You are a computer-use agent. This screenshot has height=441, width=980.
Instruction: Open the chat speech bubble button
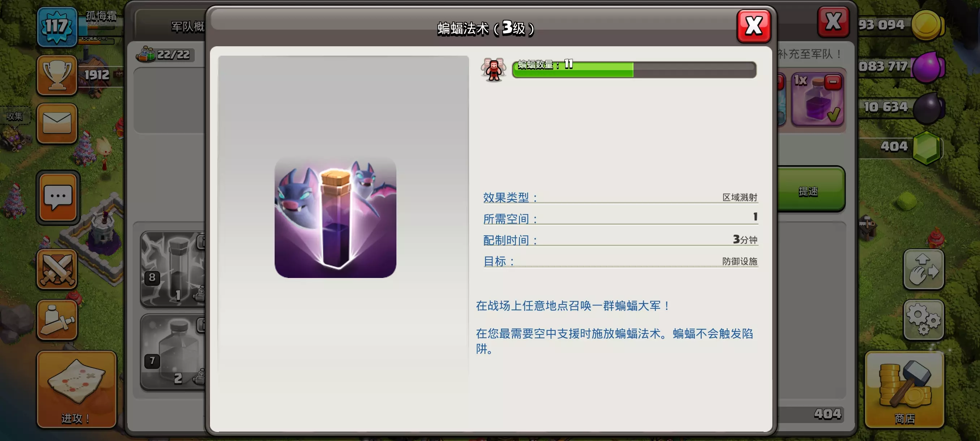tap(58, 197)
